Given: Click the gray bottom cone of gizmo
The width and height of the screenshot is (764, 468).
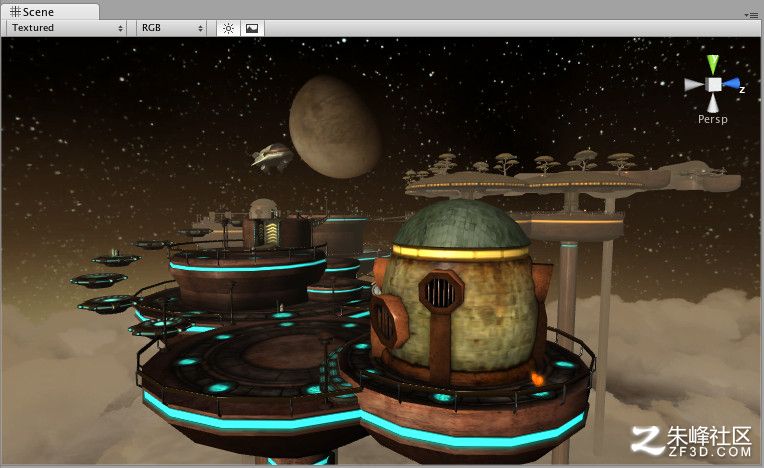Looking at the screenshot, I should pyautogui.click(x=713, y=103).
